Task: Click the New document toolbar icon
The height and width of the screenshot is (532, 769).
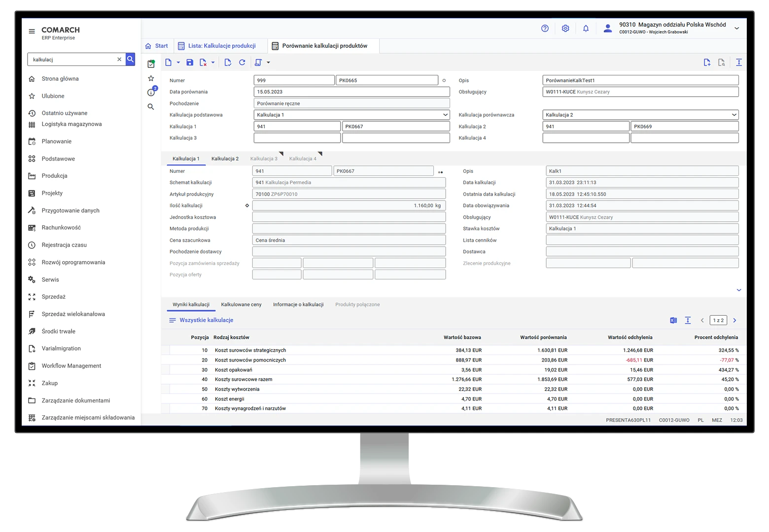Action: (169, 63)
